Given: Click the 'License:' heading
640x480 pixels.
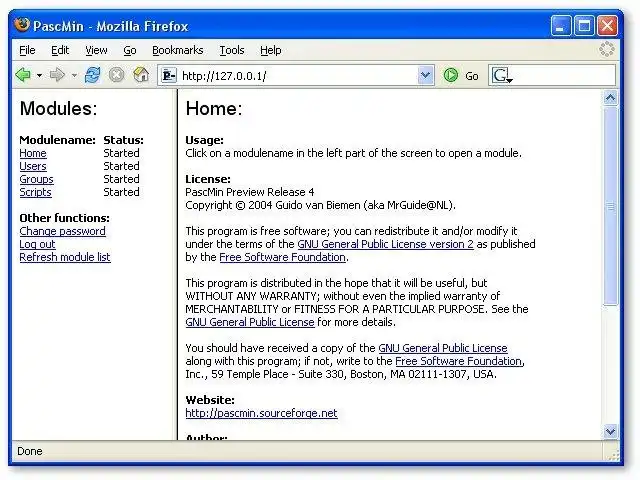Looking at the screenshot, I should click(208, 179).
